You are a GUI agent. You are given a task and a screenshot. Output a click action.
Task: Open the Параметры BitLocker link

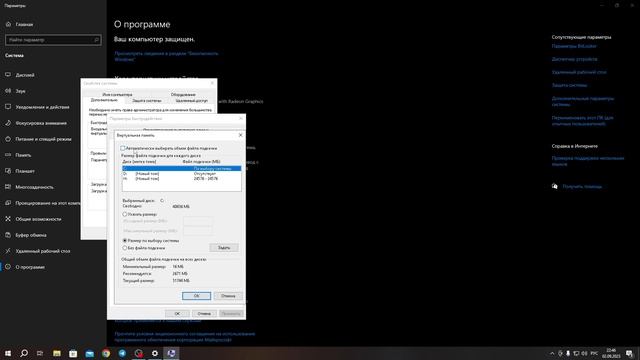[x=574, y=46]
